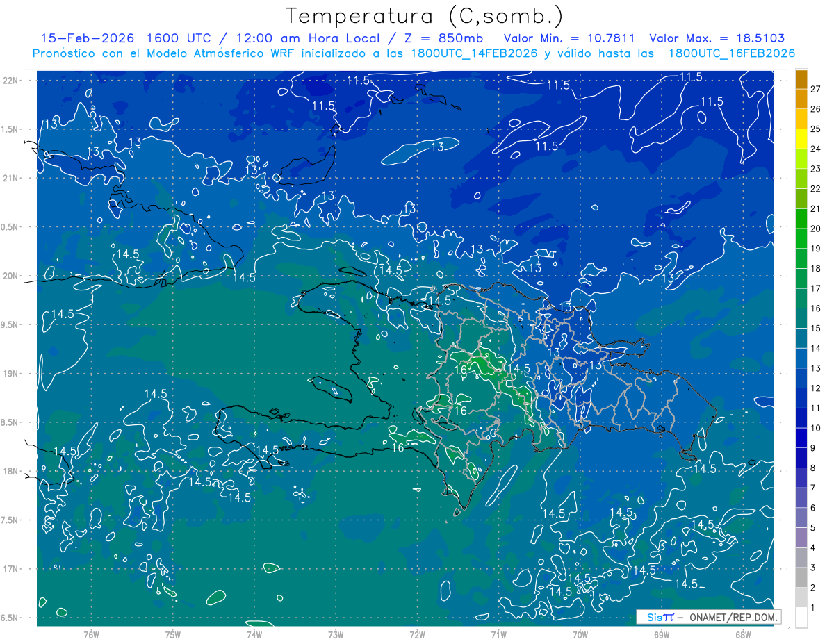Select the valid-until stamp "1800UTC_16FEB2026"
Screen dimensions: 834x644
[732, 53]
